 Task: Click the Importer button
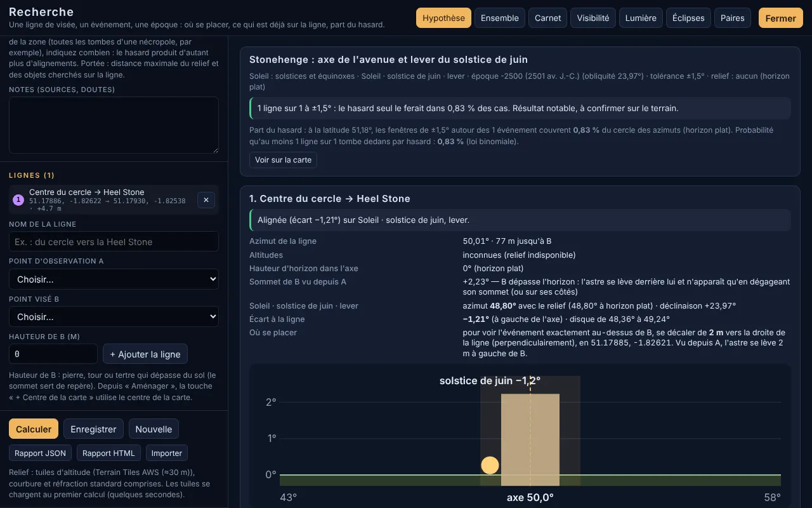167,453
